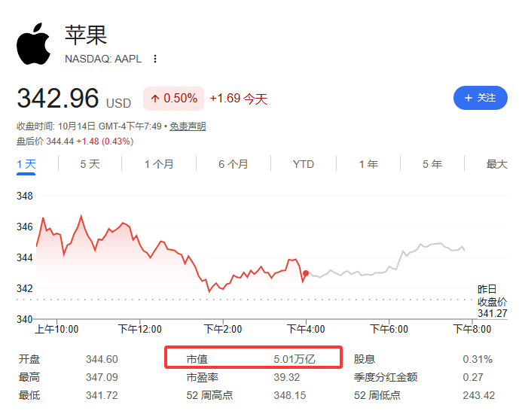Click the 市盈率 label
Screen dimensions: 519x420
tap(202, 377)
